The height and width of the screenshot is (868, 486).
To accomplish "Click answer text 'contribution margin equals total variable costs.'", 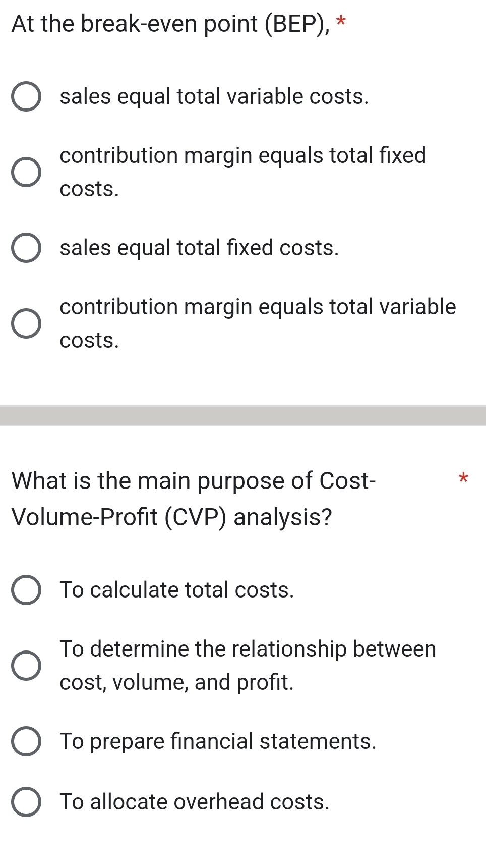I will [258, 323].
